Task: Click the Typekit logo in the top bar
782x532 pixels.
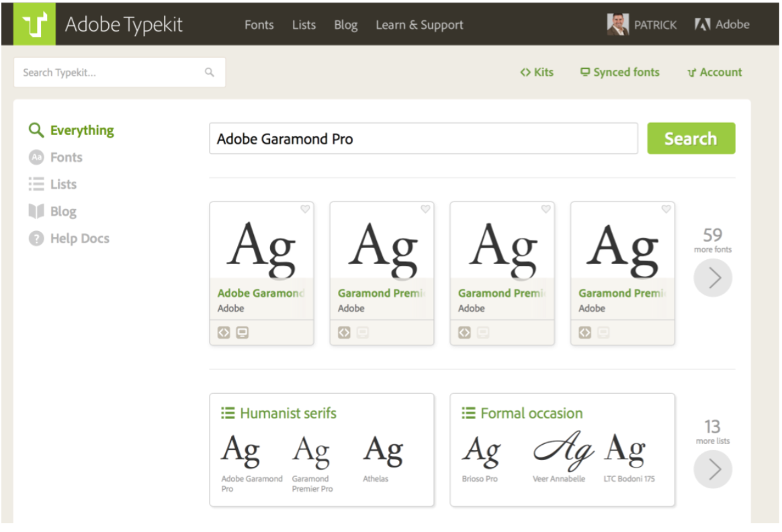Action: click(34, 24)
